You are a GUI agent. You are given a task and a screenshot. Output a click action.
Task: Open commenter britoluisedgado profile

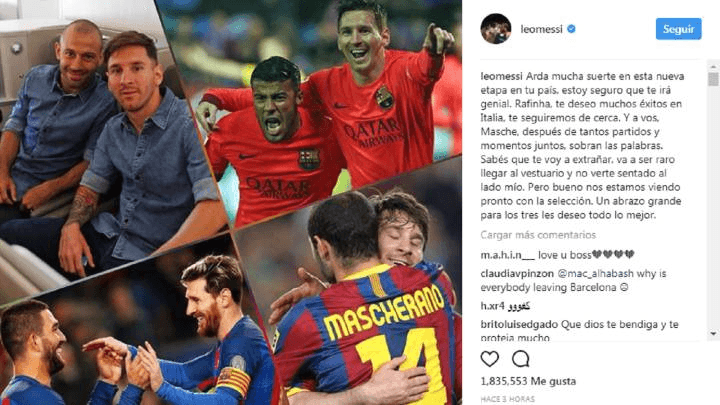[519, 325]
